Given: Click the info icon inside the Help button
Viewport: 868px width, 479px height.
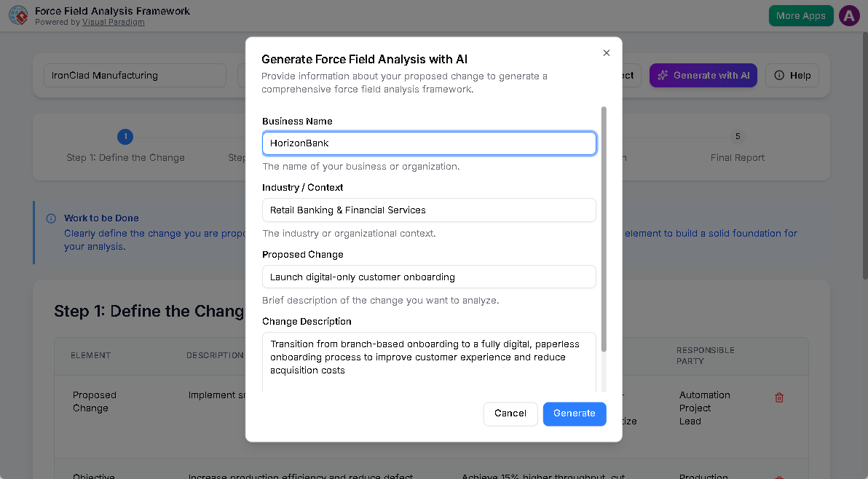Looking at the screenshot, I should pyautogui.click(x=778, y=75).
